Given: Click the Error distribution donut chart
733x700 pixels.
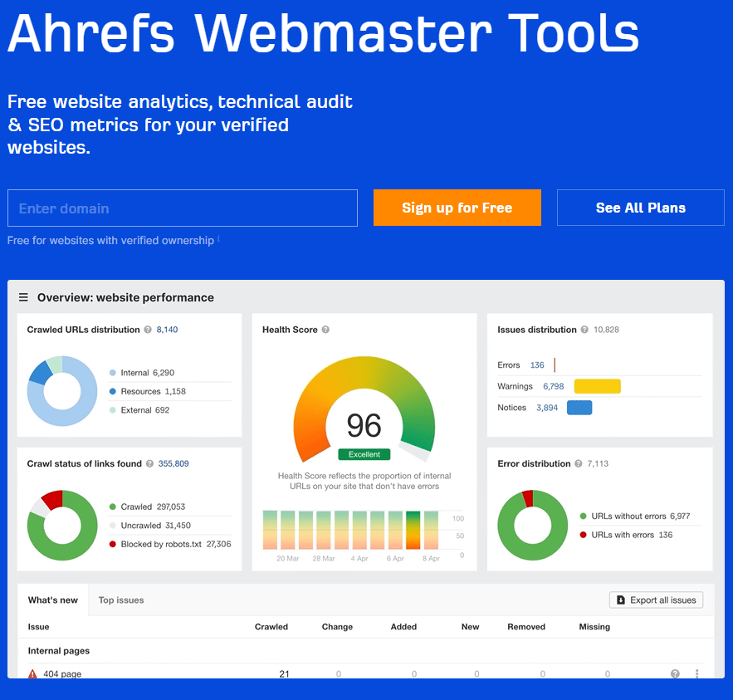Looking at the screenshot, I should [x=532, y=525].
